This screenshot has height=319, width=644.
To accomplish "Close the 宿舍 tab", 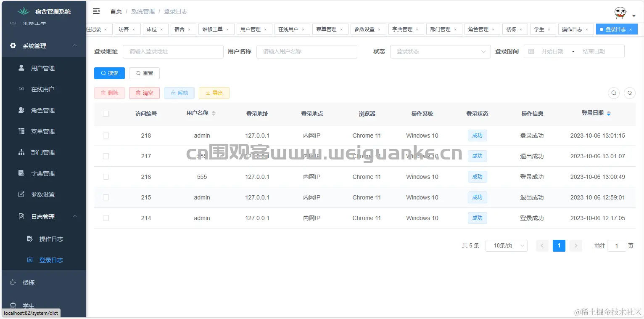I will point(189,29).
